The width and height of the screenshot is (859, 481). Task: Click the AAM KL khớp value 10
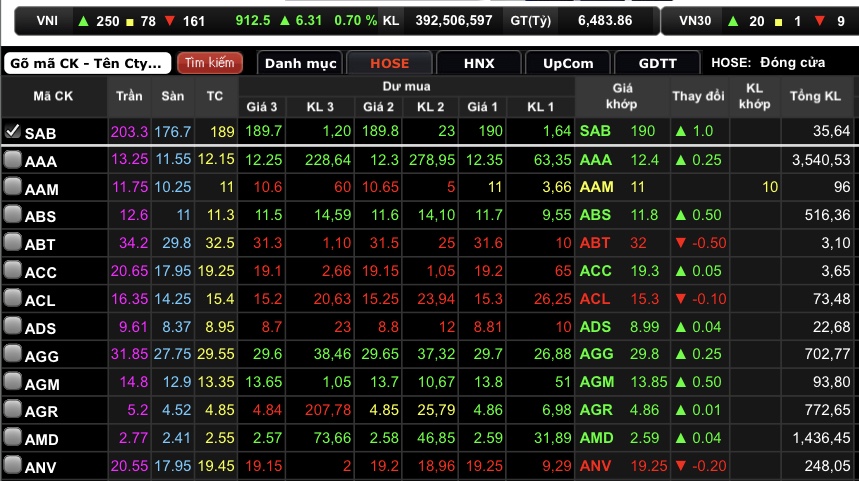coord(770,187)
